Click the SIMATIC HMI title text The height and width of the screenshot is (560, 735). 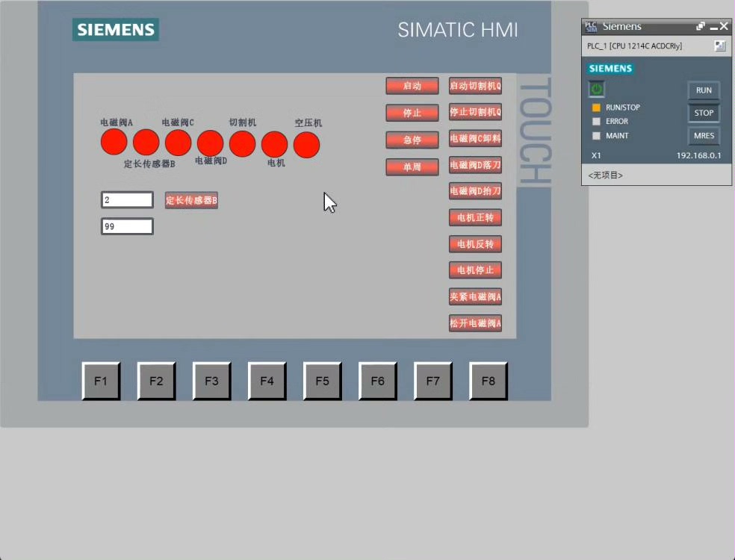click(458, 30)
